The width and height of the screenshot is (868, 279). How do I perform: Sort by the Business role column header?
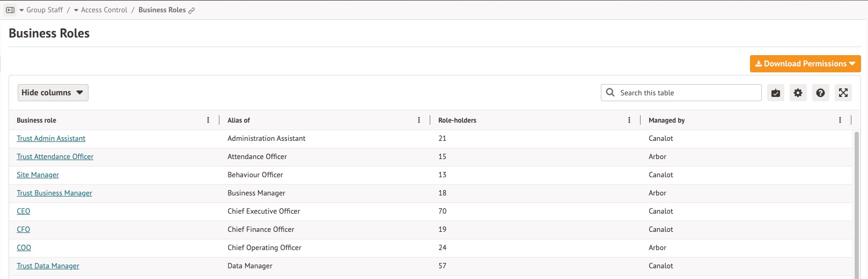[x=36, y=120]
